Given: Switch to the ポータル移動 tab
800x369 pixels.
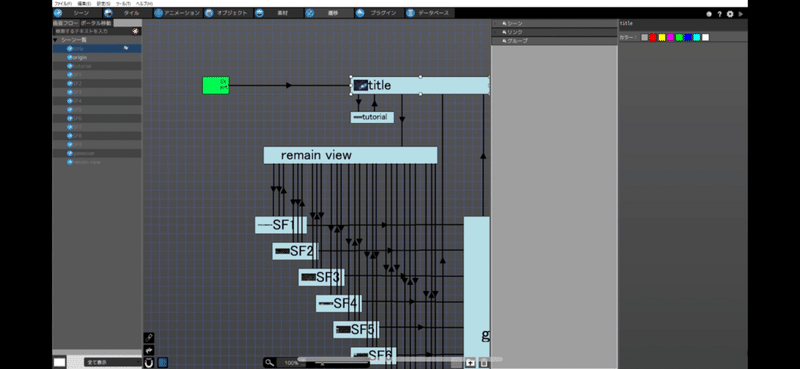Looking at the screenshot, I should click(x=96, y=23).
